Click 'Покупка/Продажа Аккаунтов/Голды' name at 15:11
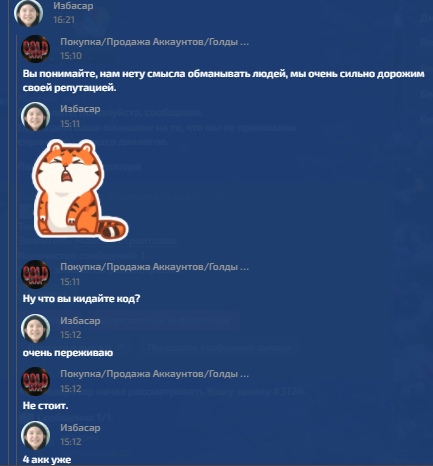 click(154, 267)
